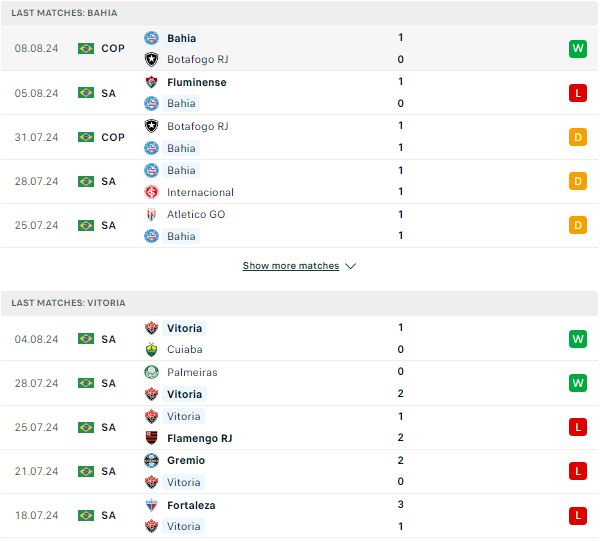Open Vitoria team name in Cuiaba match
Screen dimensions: 608x541
coord(184,328)
